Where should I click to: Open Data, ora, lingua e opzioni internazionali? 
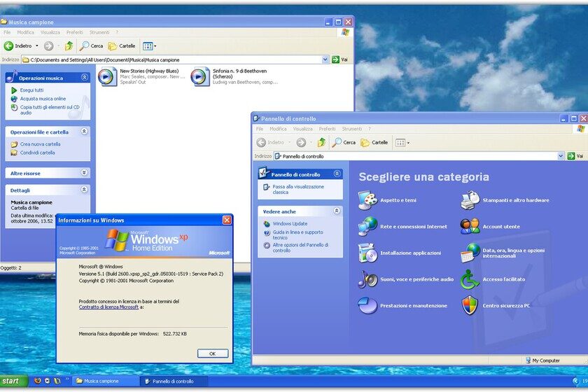[x=503, y=253]
